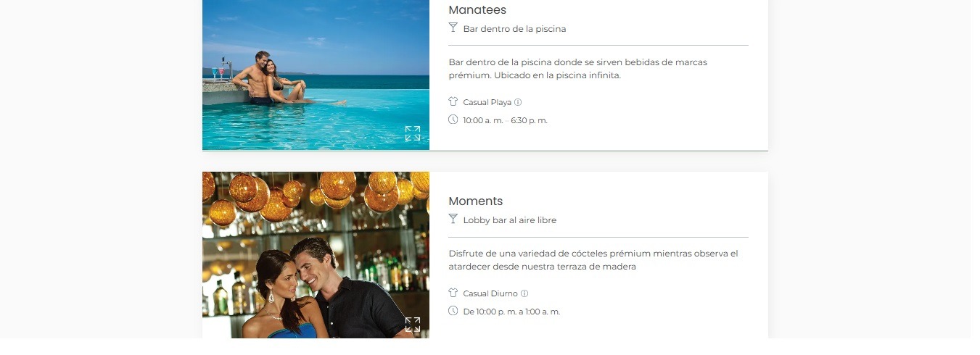Click the Casual Diurno dress code label

490,293
